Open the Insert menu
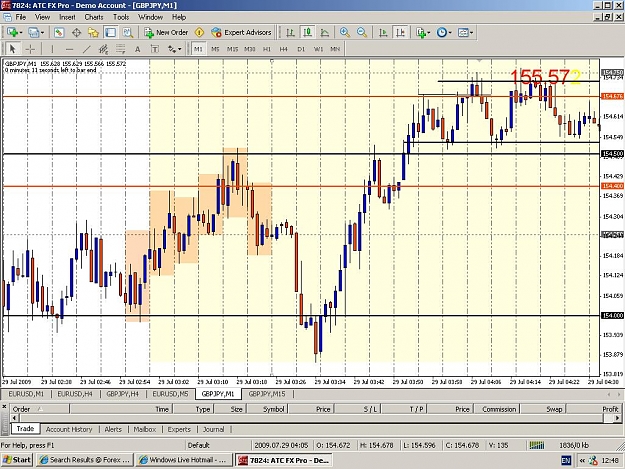This screenshot has height=469, width=625. pyautogui.click(x=67, y=17)
